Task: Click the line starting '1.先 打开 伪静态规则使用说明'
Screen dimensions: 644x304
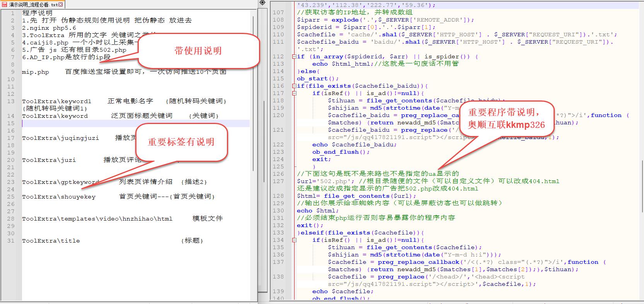Action: (x=107, y=20)
